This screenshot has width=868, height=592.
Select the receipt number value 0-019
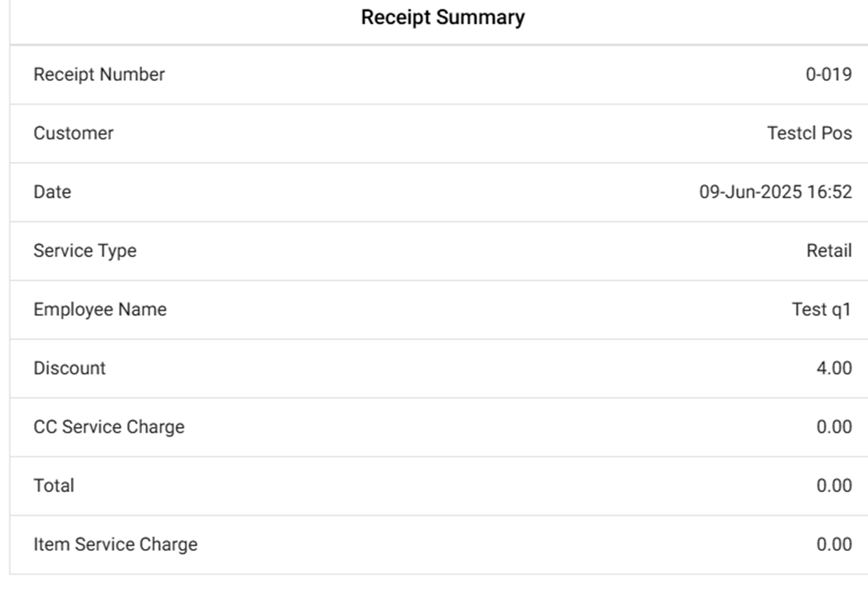[x=828, y=75]
